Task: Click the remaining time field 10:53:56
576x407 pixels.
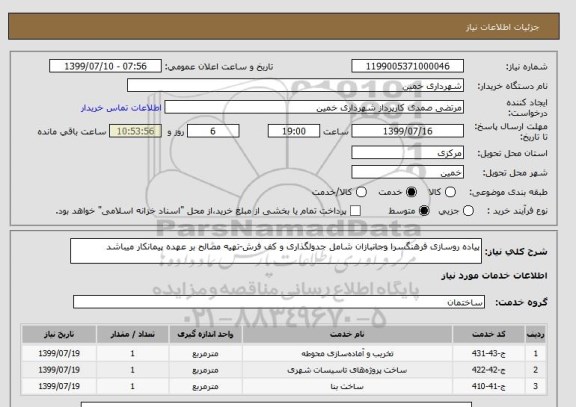Action: click(136, 131)
